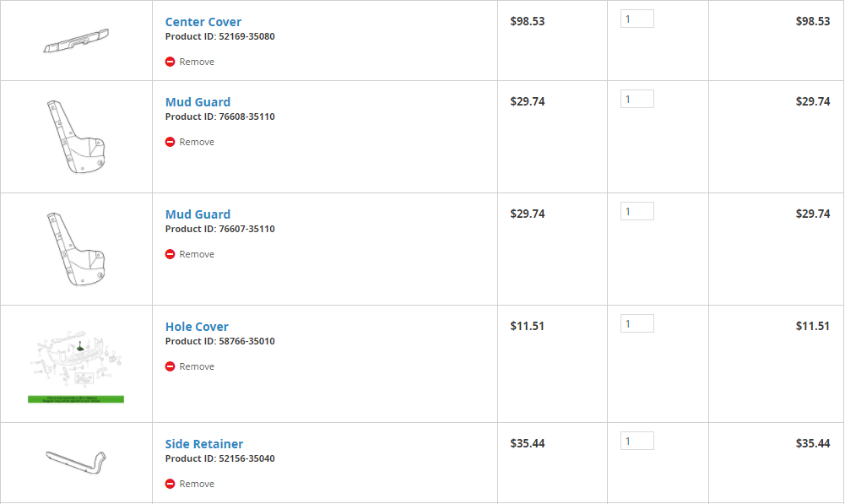Click the red remove icon for Hole Cover
Screen dimensions: 845x504
[x=170, y=366]
